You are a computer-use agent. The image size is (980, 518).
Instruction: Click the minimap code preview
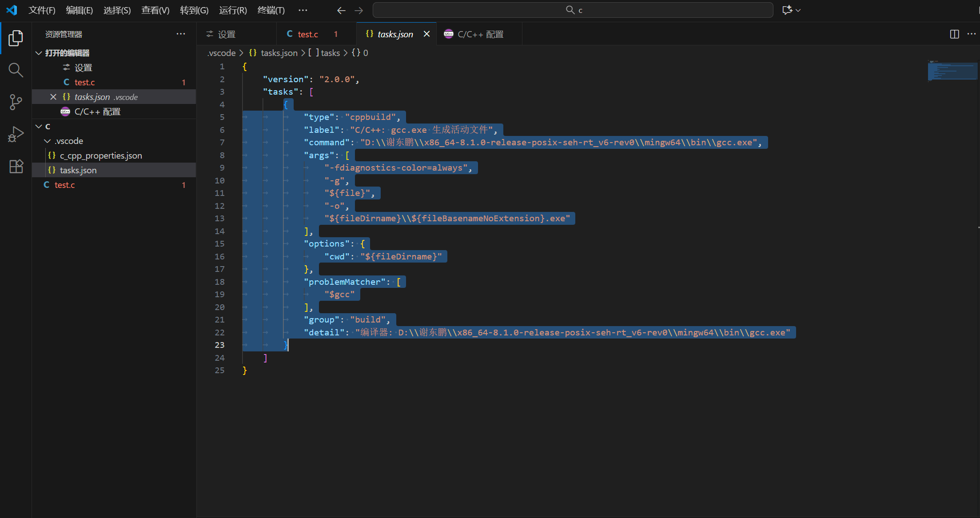coord(952,71)
